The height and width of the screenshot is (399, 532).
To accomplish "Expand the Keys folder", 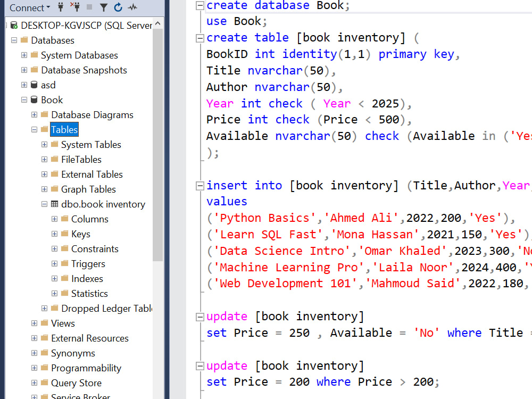I will (55, 234).
